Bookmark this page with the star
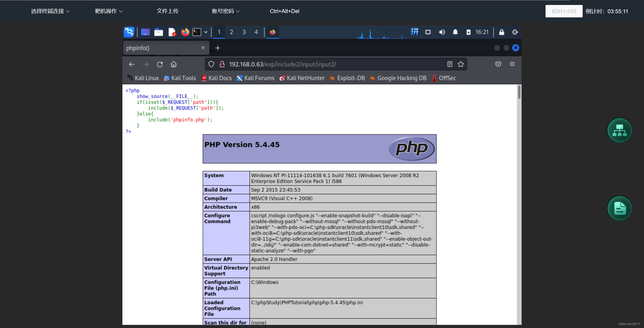644x328 pixels. click(x=461, y=64)
